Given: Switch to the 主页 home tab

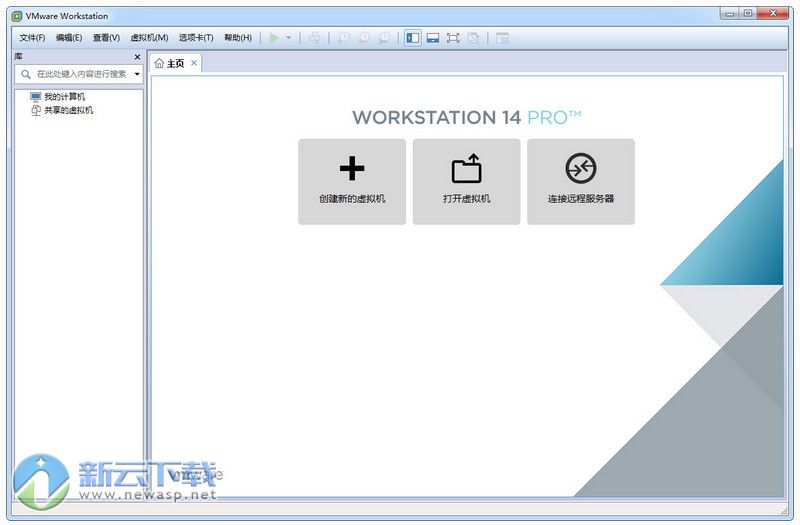Looking at the screenshot, I should 170,63.
